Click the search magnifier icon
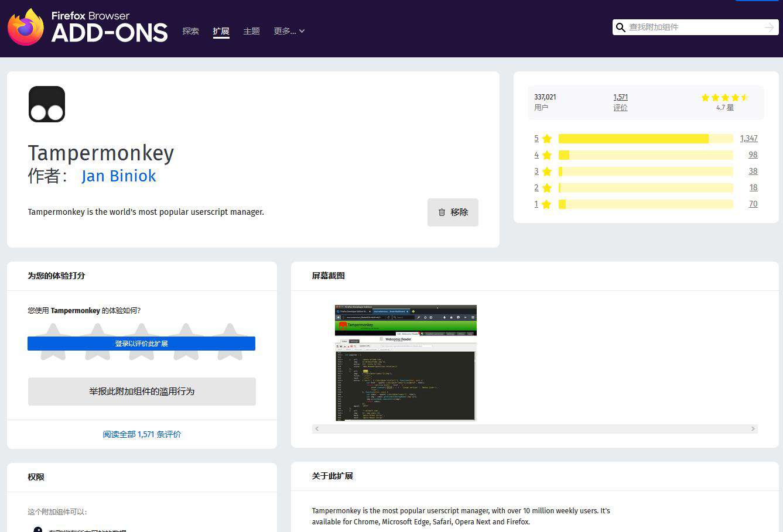The image size is (783, 532). tap(621, 28)
